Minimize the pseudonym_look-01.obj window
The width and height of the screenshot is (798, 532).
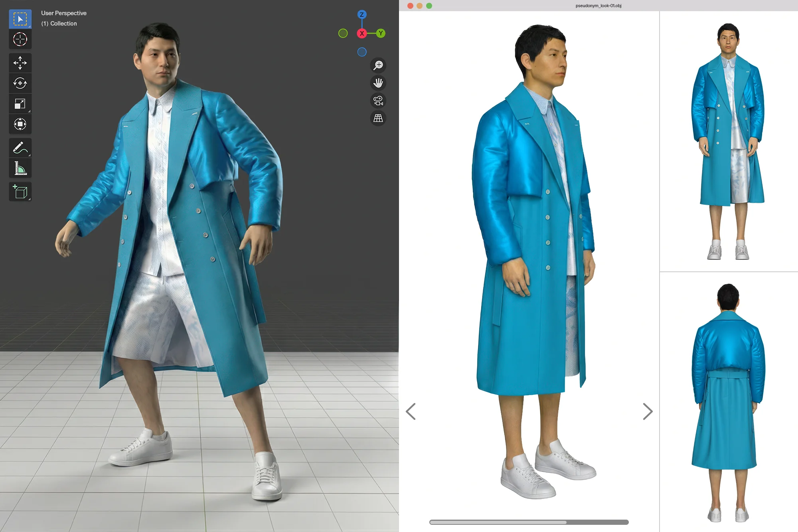pyautogui.click(x=419, y=6)
